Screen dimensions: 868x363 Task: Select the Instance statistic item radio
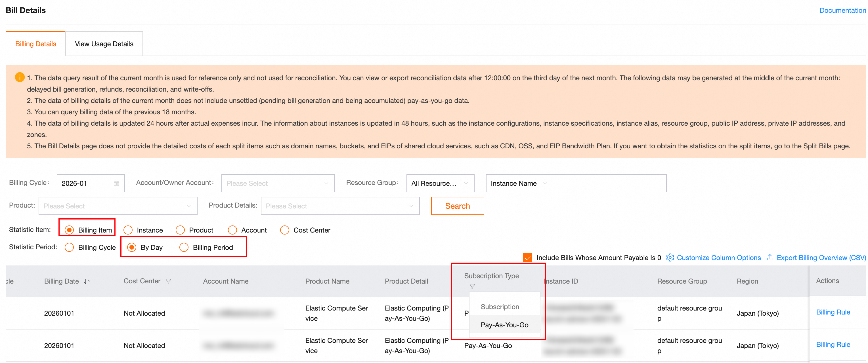coord(128,230)
